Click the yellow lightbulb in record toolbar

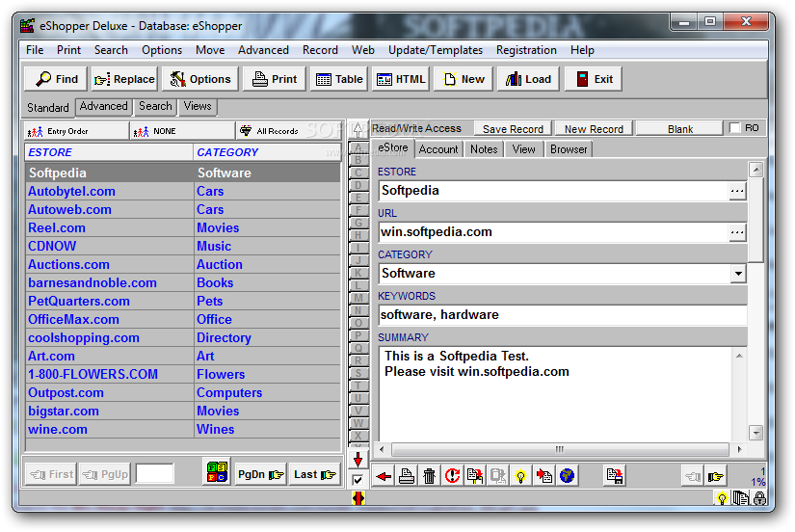520,476
